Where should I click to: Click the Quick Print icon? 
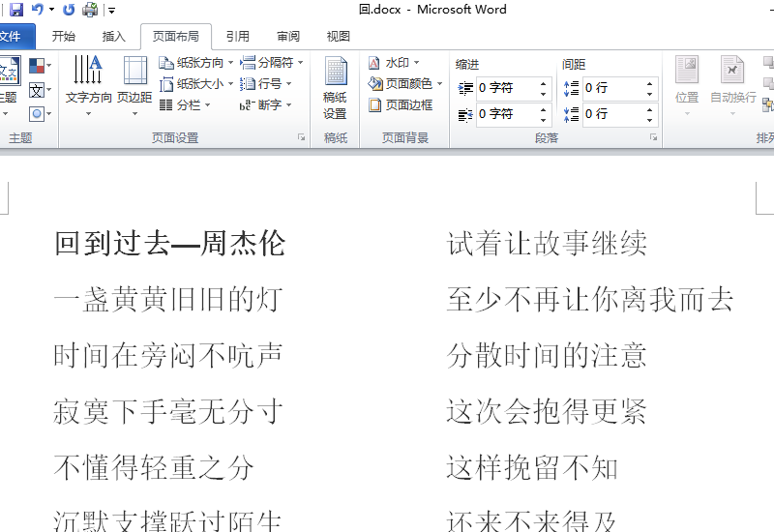pyautogui.click(x=90, y=10)
